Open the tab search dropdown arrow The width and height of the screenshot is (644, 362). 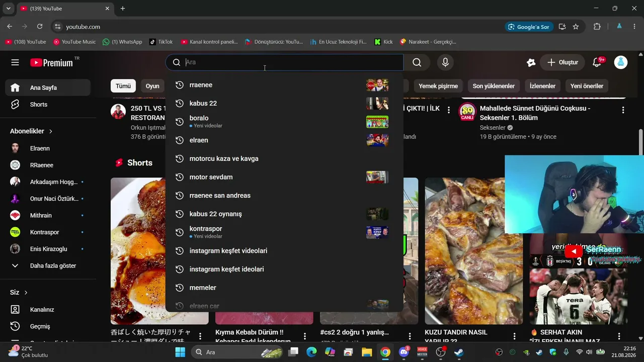[8, 9]
